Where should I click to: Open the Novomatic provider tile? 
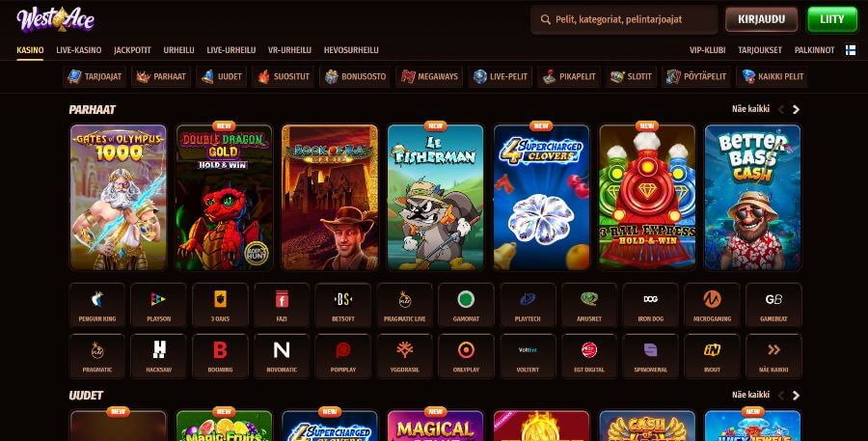tap(282, 356)
